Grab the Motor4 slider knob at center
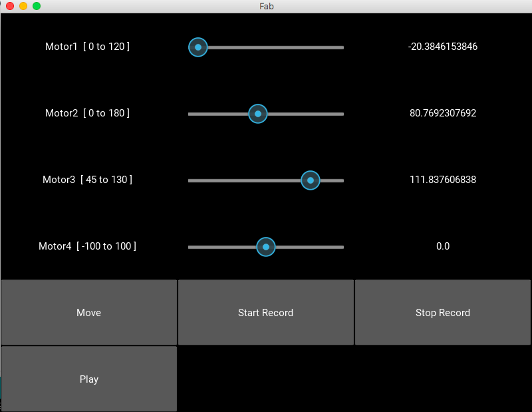 (266, 247)
